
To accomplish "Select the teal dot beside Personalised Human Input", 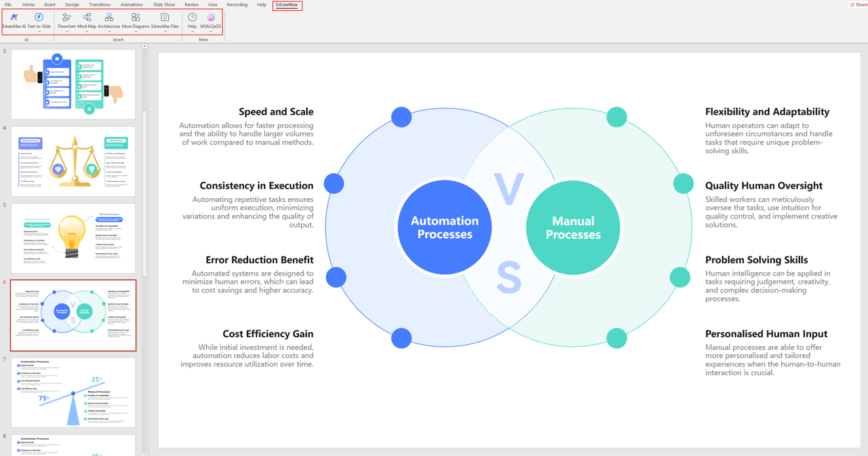I will tap(616, 338).
